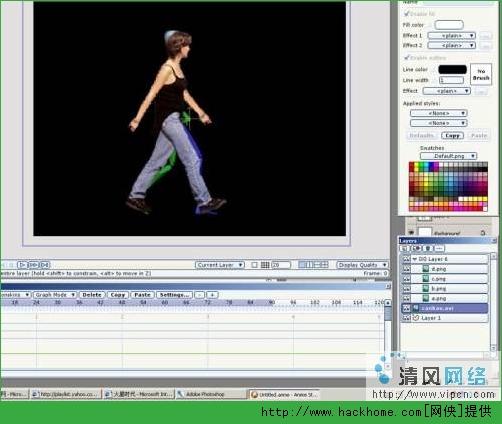Toggle visibility of the d.png layer
Image resolution: width=502 pixels, height=424 pixels.
[x=406, y=269]
